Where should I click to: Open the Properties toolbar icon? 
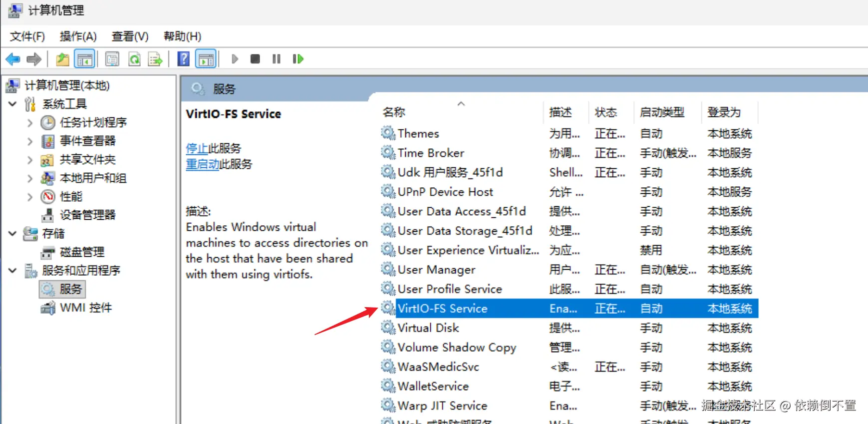(112, 59)
